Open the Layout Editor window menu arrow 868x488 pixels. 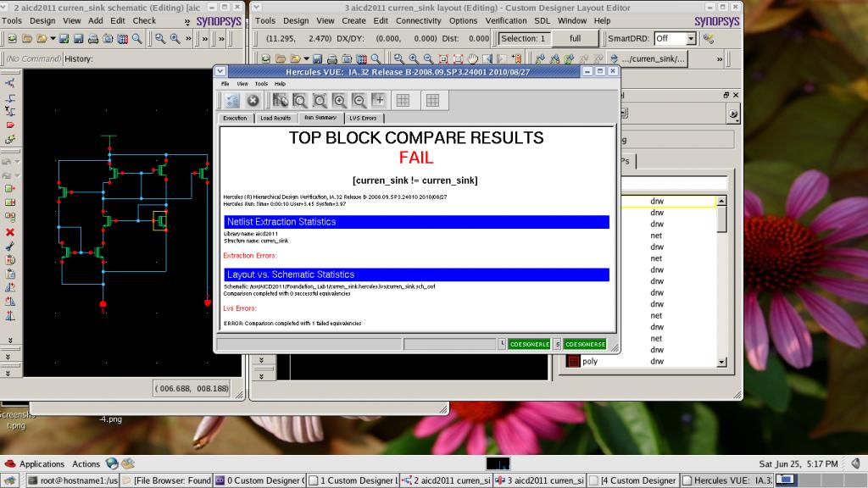pyautogui.click(x=257, y=7)
